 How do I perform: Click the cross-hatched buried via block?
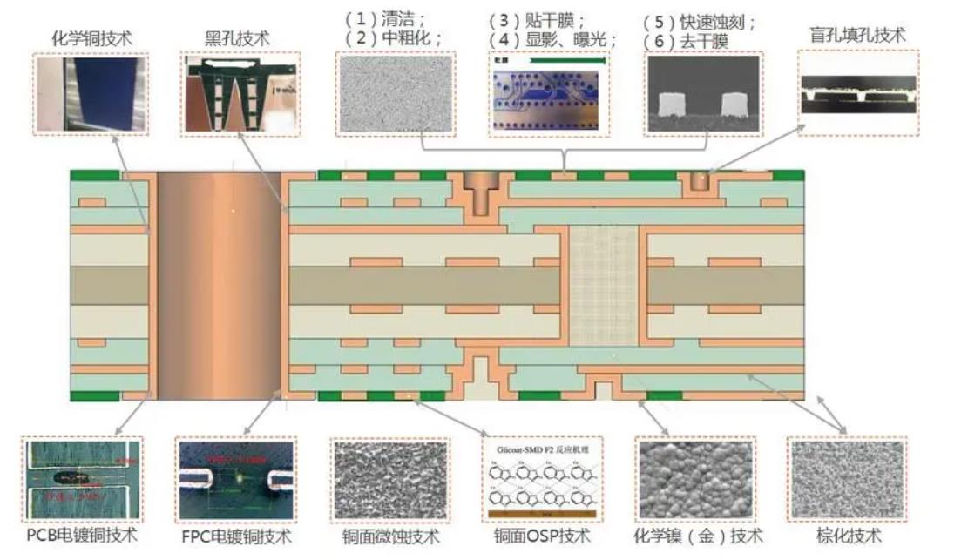point(603,284)
